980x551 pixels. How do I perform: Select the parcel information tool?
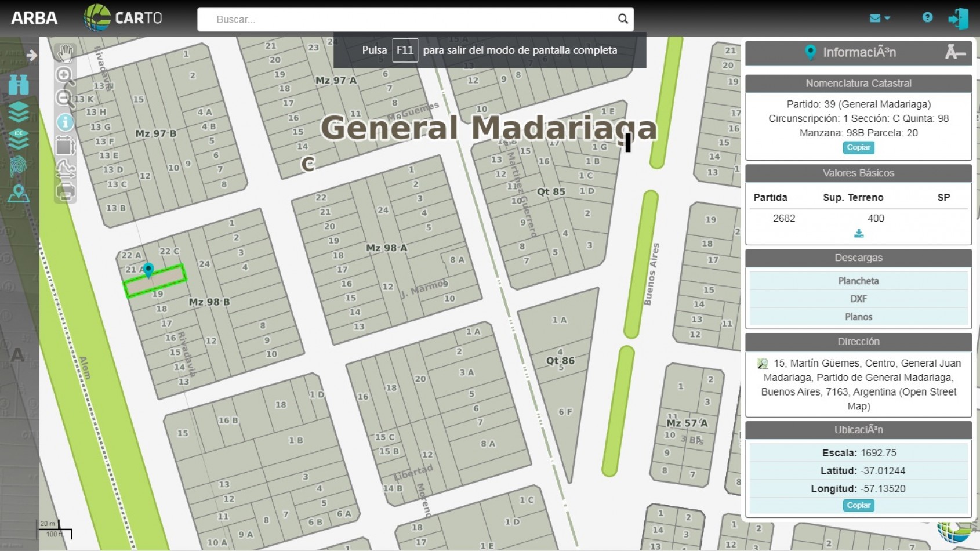point(65,122)
